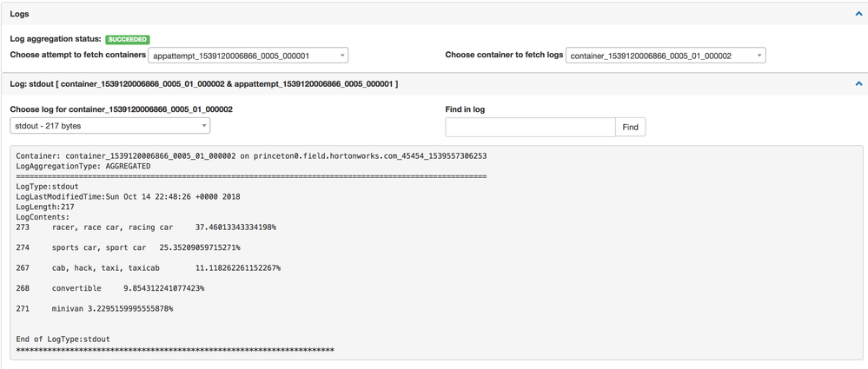Click the LogLength:217 line

tap(45, 208)
